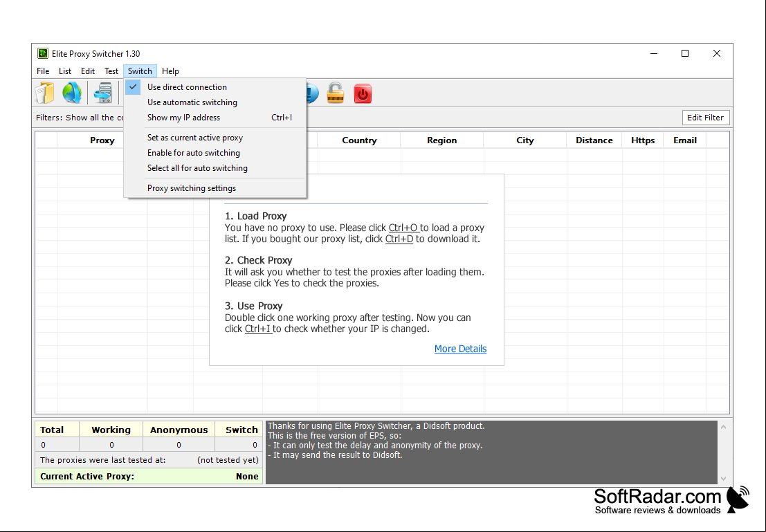Click the '(not tested yet)' status text
This screenshot has width=766, height=532.
tap(228, 459)
